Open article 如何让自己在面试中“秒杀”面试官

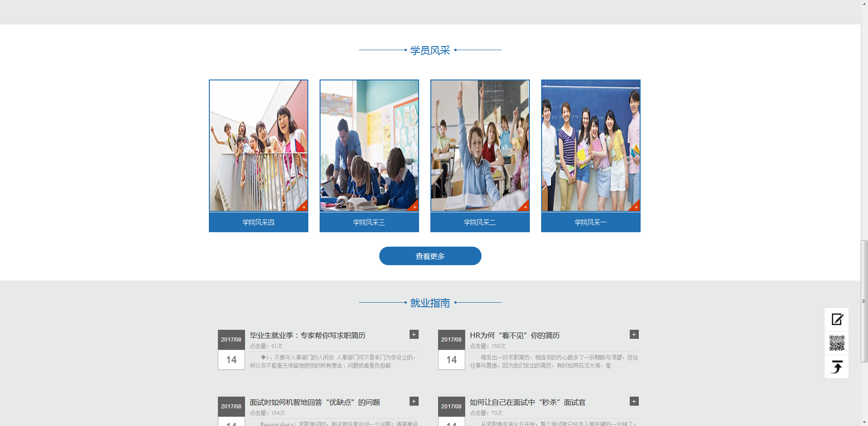527,403
